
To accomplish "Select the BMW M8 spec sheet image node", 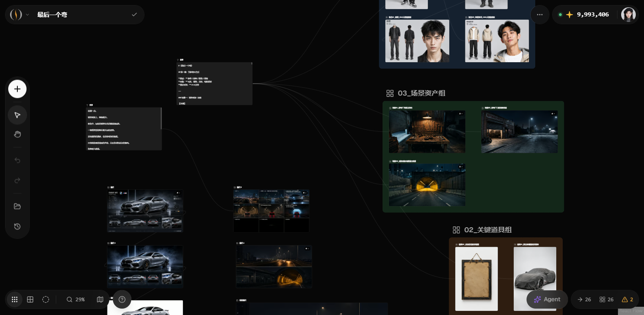I will pyautogui.click(x=145, y=211).
